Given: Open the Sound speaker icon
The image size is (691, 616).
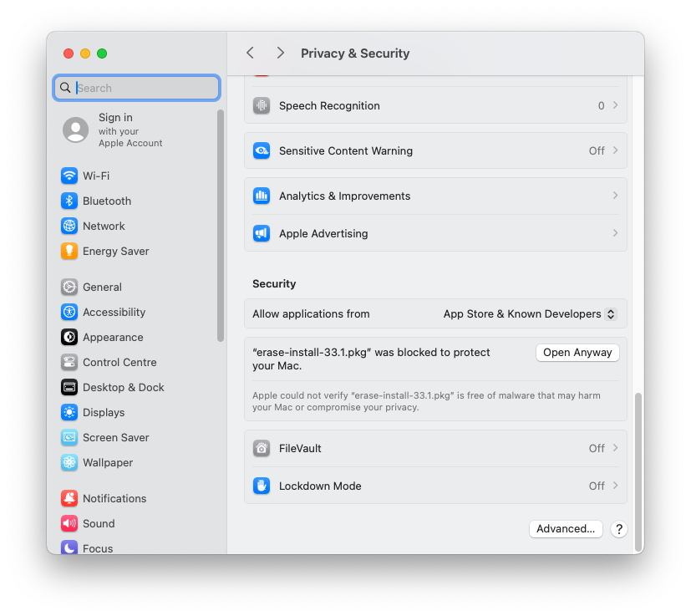Looking at the screenshot, I should 69,523.
